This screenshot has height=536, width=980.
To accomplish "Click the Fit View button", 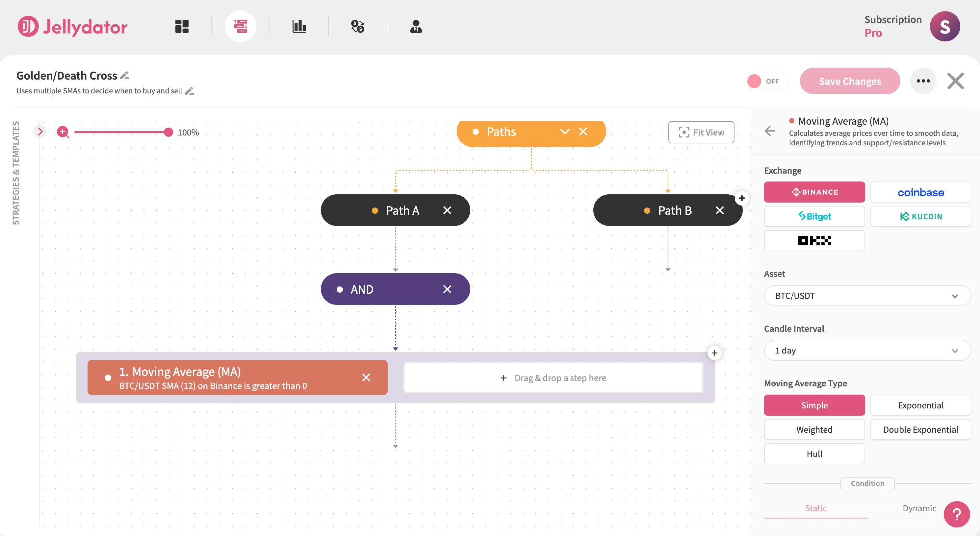I will click(701, 132).
